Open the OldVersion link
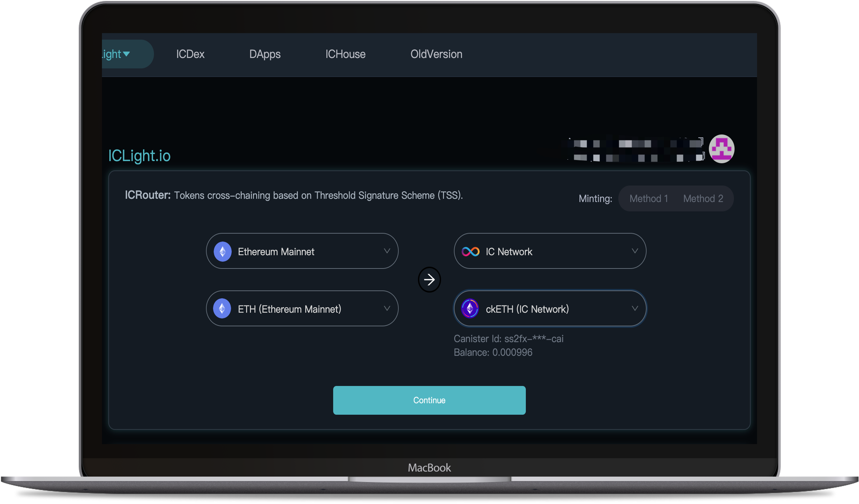859x504 pixels. pos(436,54)
